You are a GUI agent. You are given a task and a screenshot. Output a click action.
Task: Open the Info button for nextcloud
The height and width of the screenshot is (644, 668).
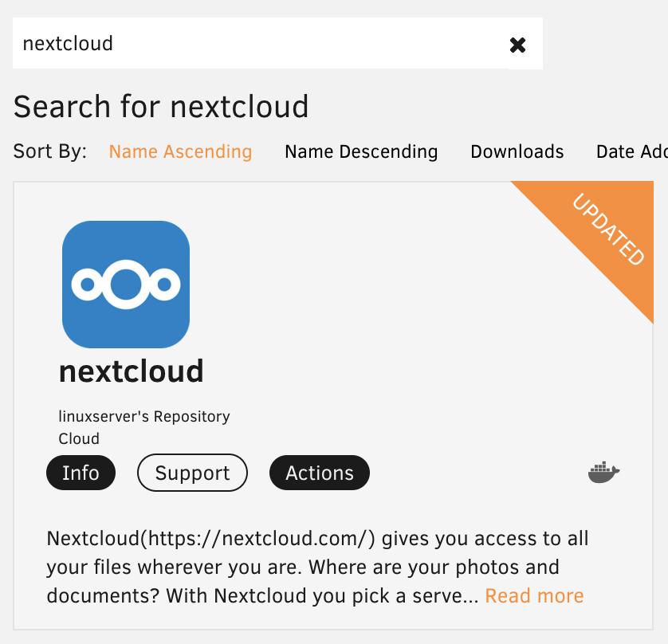81,473
